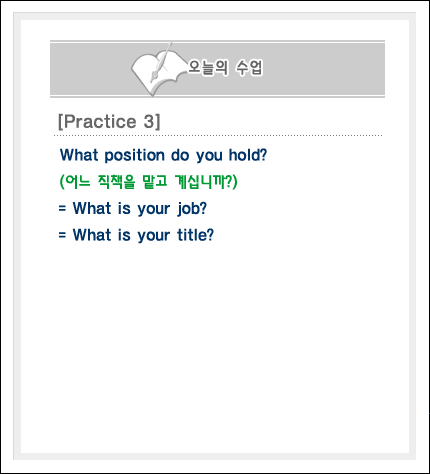Click the Korean word 직책을
430x474 pixels.
click(x=116, y=182)
